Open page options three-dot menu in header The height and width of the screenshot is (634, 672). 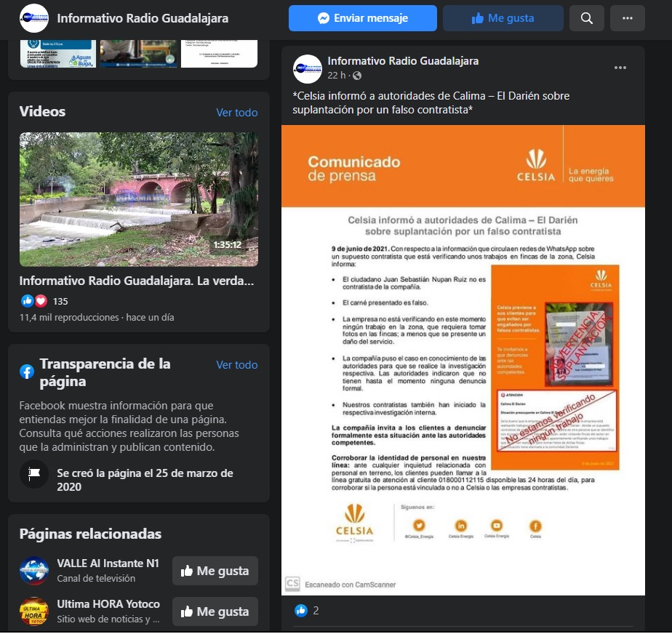627,18
